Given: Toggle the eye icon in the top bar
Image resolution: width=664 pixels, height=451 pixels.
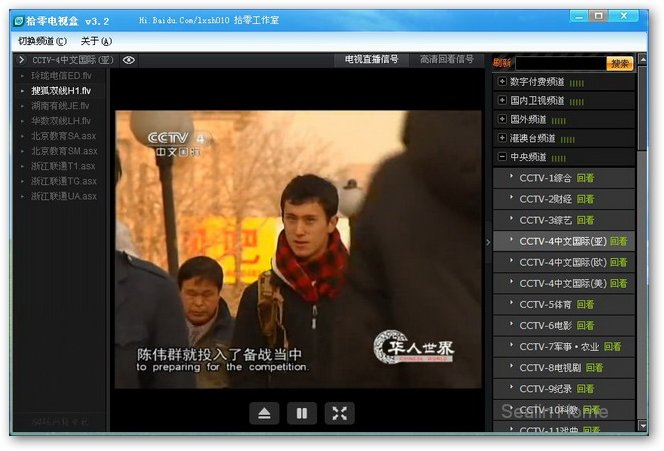Looking at the screenshot, I should [129, 60].
